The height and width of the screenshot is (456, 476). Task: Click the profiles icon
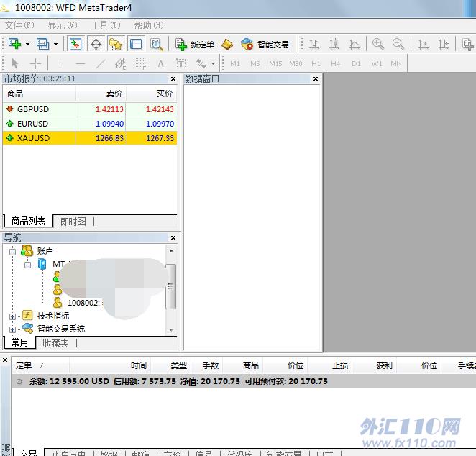(x=43, y=44)
